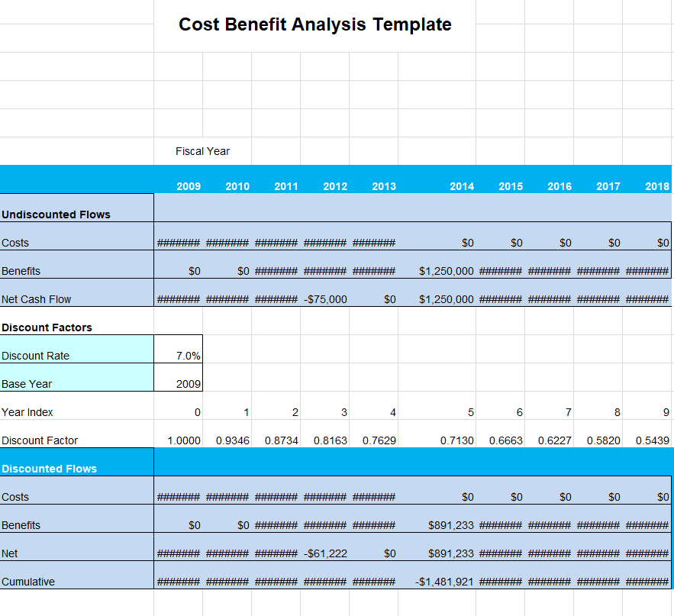Click the -$75,000 net cash flow cell
The image size is (674, 616).
tap(325, 299)
